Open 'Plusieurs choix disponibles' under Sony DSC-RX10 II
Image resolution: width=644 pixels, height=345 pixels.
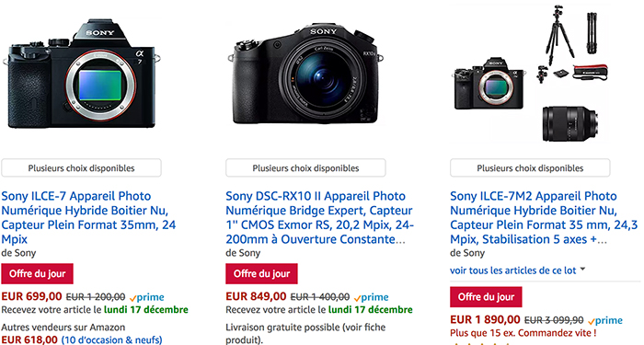tap(305, 168)
